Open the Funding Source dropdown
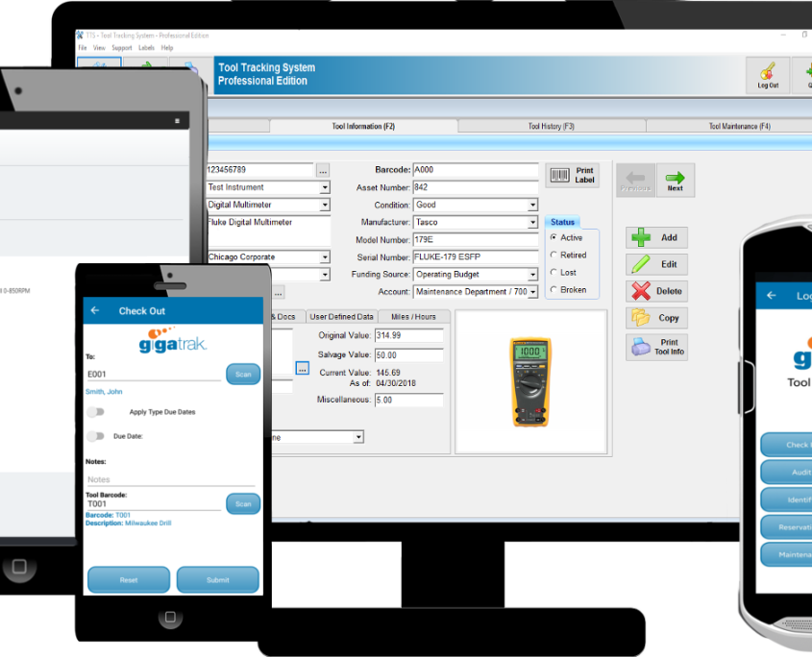 pyautogui.click(x=533, y=275)
